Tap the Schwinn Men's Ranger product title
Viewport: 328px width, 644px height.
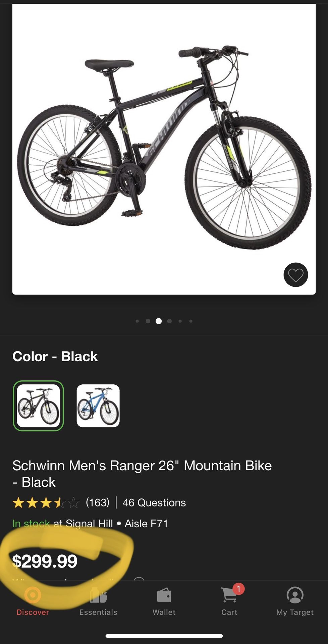tap(142, 474)
